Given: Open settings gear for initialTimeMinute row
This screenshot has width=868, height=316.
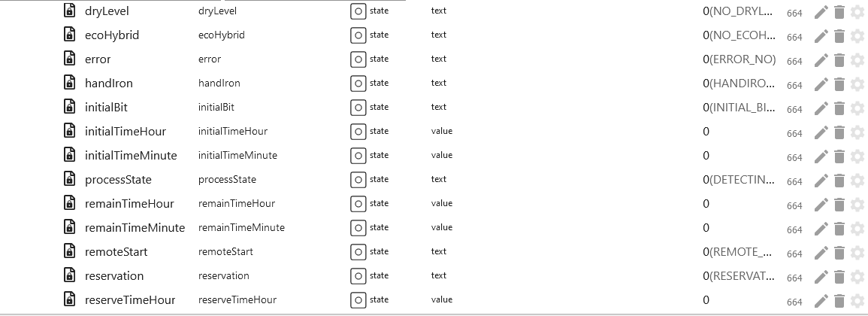Looking at the screenshot, I should tap(857, 157).
